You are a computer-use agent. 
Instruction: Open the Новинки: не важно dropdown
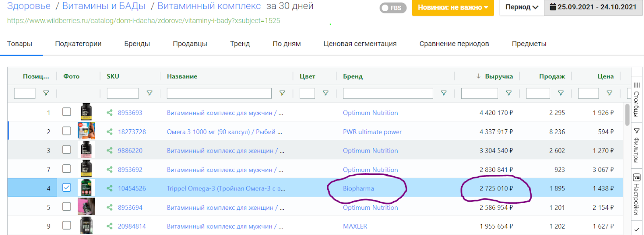coord(453,8)
